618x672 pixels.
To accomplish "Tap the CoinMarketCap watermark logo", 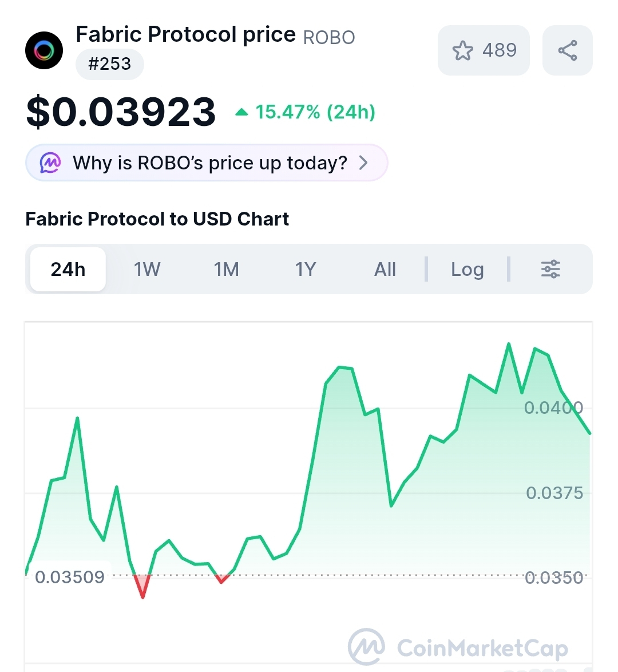I will click(x=366, y=647).
